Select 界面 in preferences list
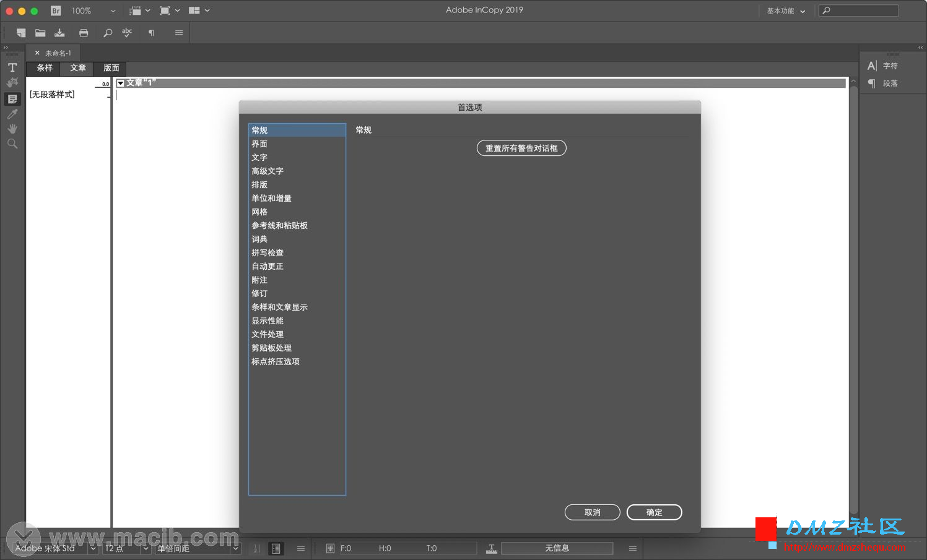This screenshot has width=927, height=560. tap(297, 144)
